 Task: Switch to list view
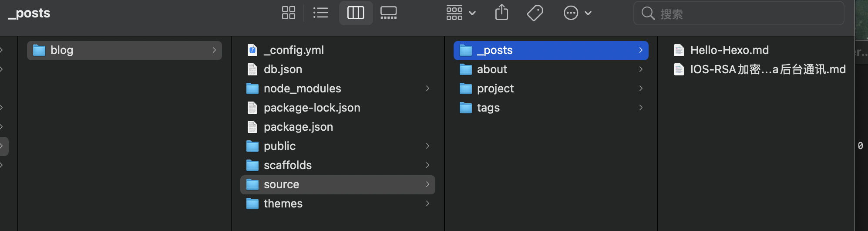[321, 13]
